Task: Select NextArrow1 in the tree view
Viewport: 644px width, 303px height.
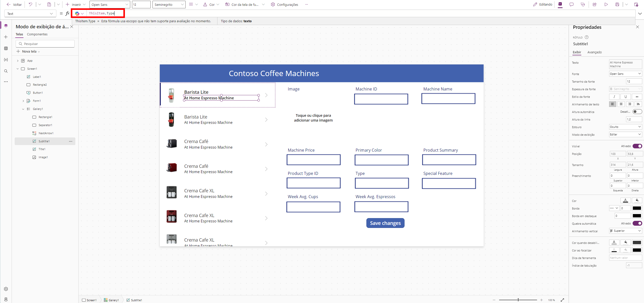Action: click(x=46, y=133)
